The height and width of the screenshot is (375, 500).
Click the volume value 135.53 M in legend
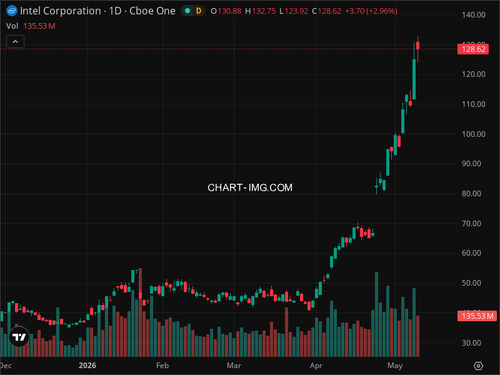[x=39, y=26]
